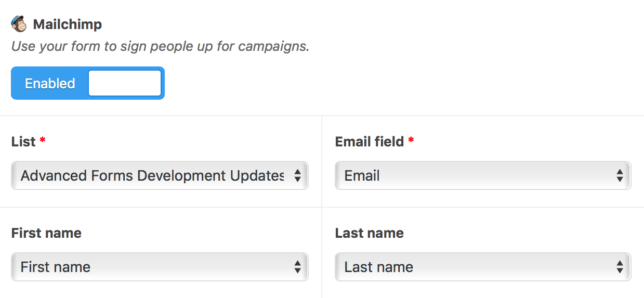Open the Last name field mapping dropdown
This screenshot has width=644, height=298.
pos(483,267)
